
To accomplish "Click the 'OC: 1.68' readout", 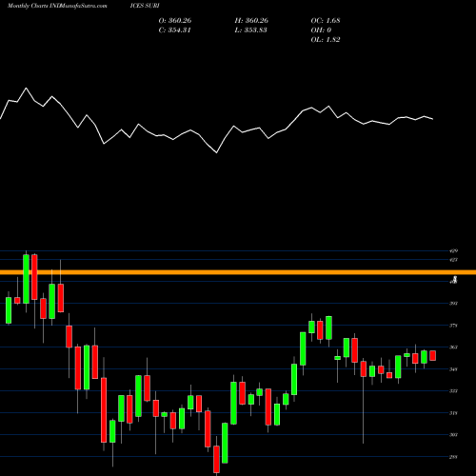I will click(x=326, y=21).
